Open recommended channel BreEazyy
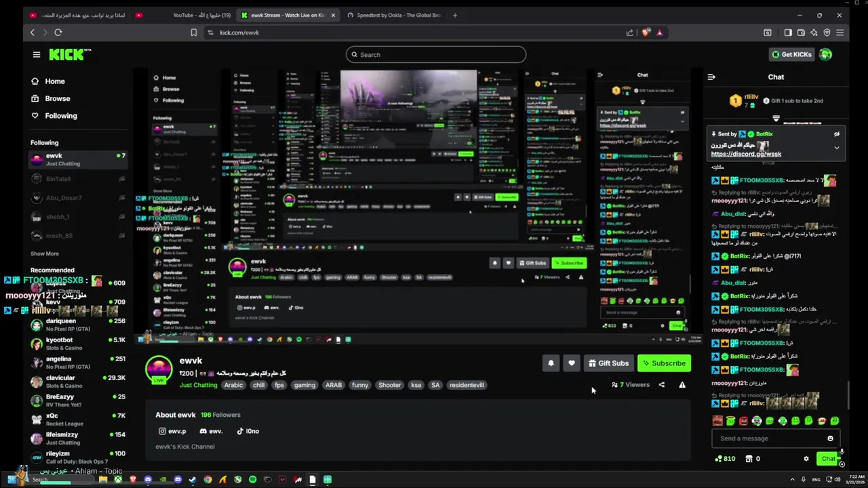Viewport: 868px width, 488px height. (77, 401)
